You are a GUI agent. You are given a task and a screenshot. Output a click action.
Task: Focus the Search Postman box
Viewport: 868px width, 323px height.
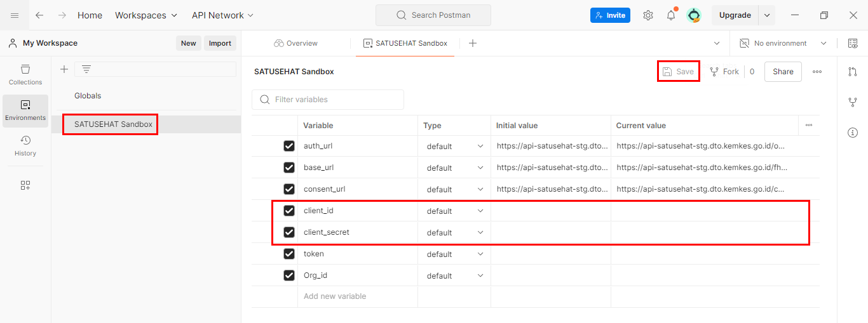click(433, 15)
